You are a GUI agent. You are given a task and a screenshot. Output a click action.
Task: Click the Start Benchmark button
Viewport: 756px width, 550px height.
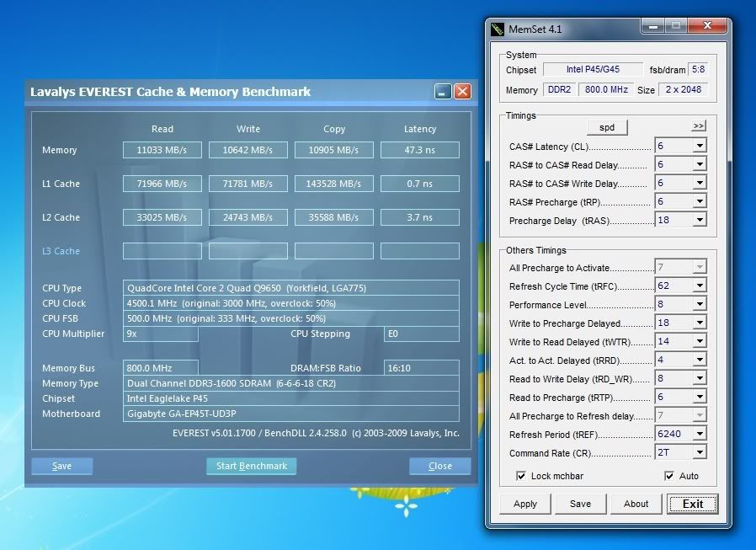[251, 466]
